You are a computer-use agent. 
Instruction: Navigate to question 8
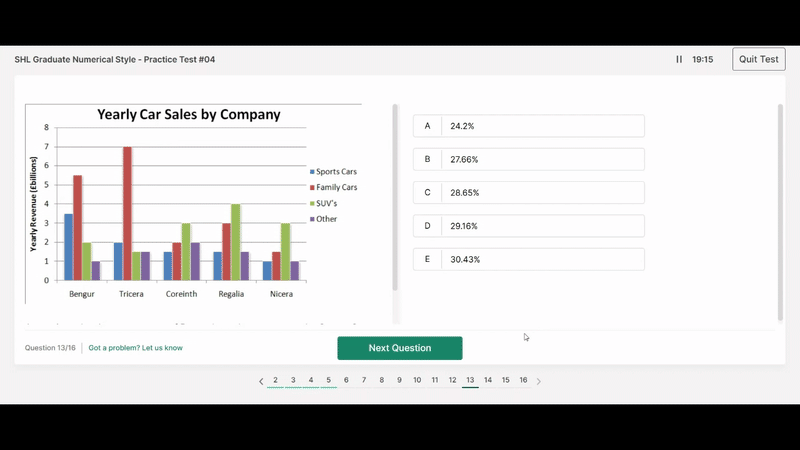tap(381, 380)
